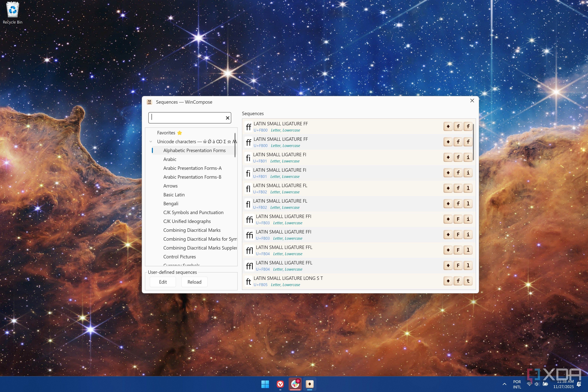Click the Edit user sequences button

coord(163,282)
